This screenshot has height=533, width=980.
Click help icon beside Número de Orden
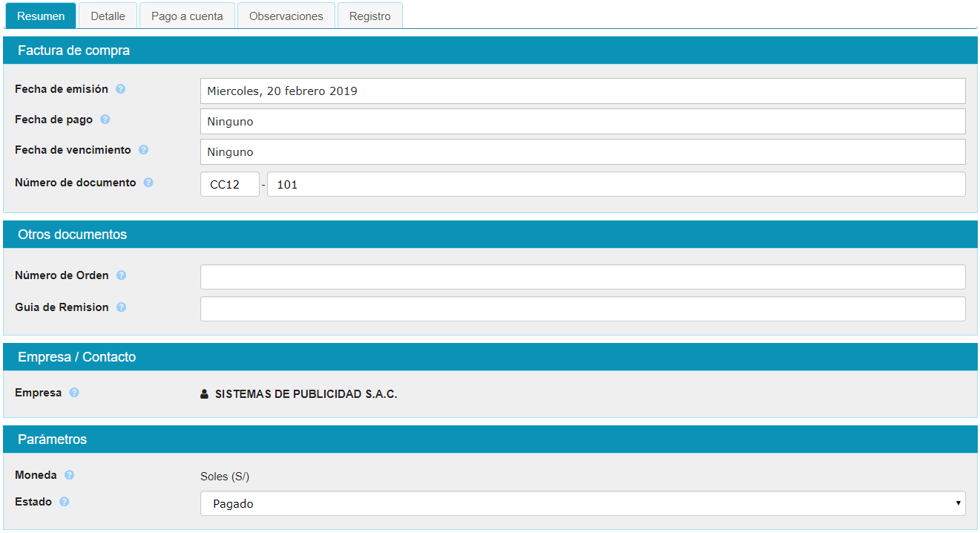tap(122, 275)
